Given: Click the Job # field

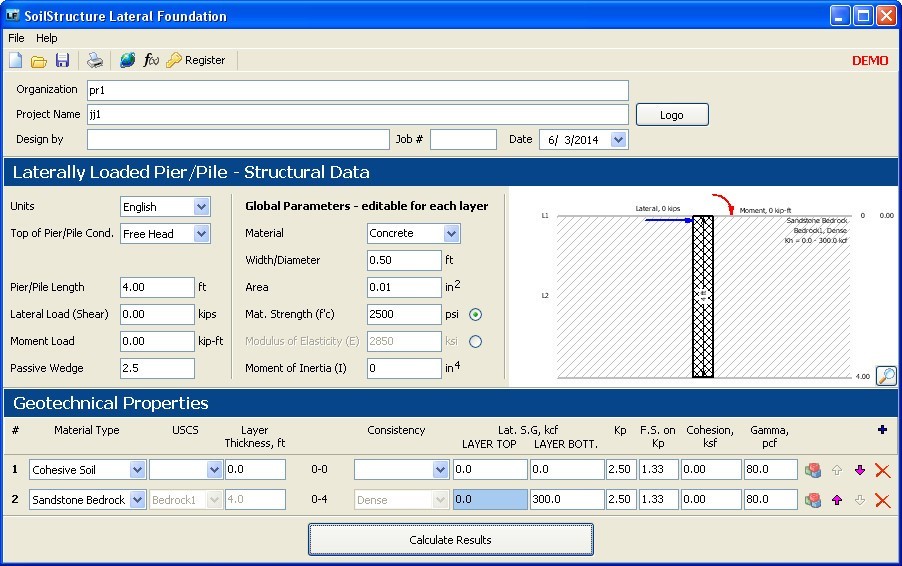Looking at the screenshot, I should point(463,139).
